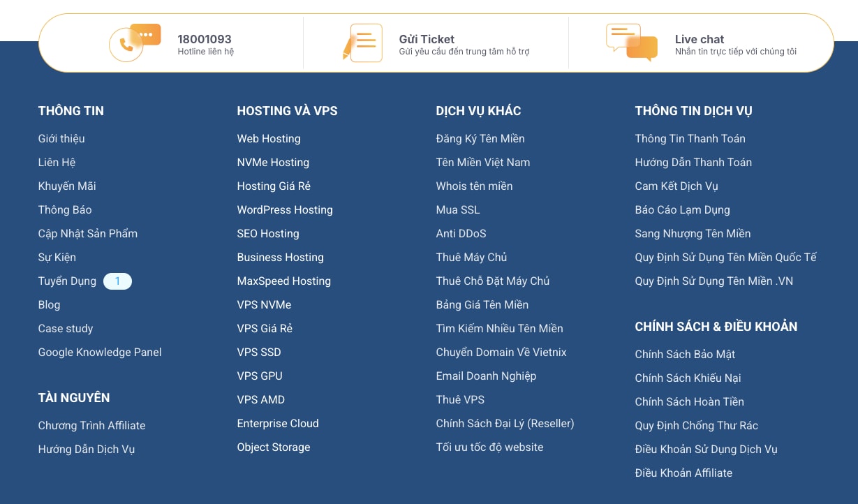Go to the Anti DDoS page
This screenshot has height=504, width=858.
(461, 233)
